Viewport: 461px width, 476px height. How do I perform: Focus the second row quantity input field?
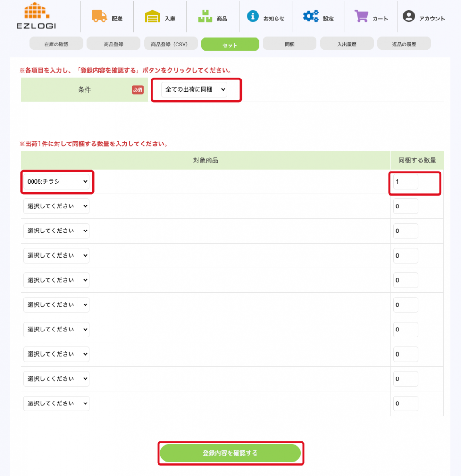pos(405,206)
